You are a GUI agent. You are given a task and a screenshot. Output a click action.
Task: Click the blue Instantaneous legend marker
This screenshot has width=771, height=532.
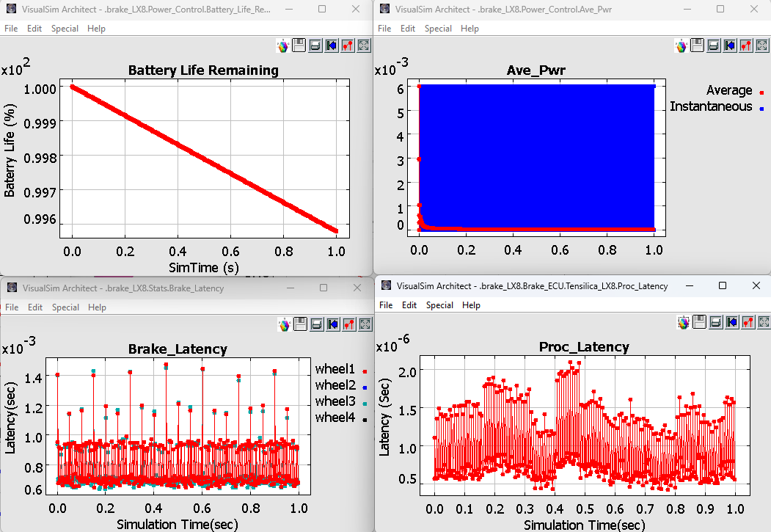(761, 108)
